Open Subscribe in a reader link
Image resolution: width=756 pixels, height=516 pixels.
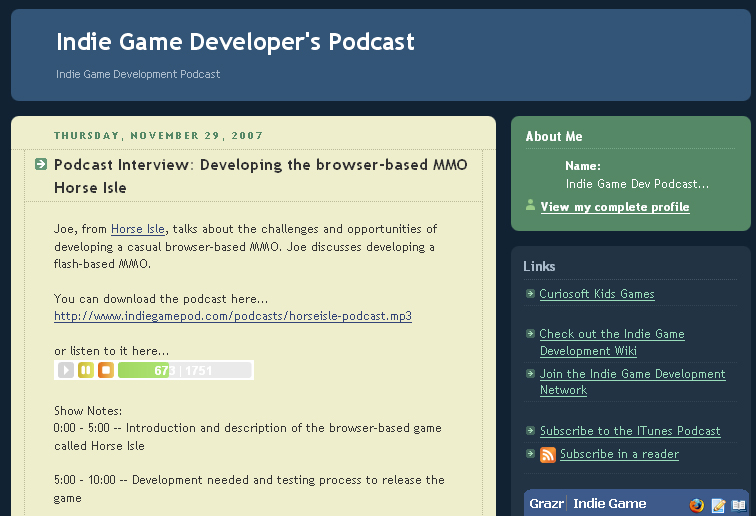[620, 454]
